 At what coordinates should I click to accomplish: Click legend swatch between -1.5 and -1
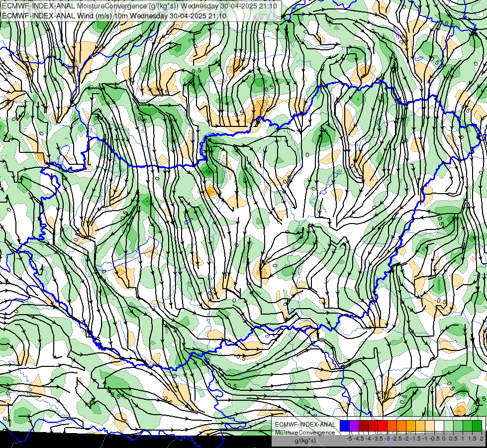coord(420,426)
